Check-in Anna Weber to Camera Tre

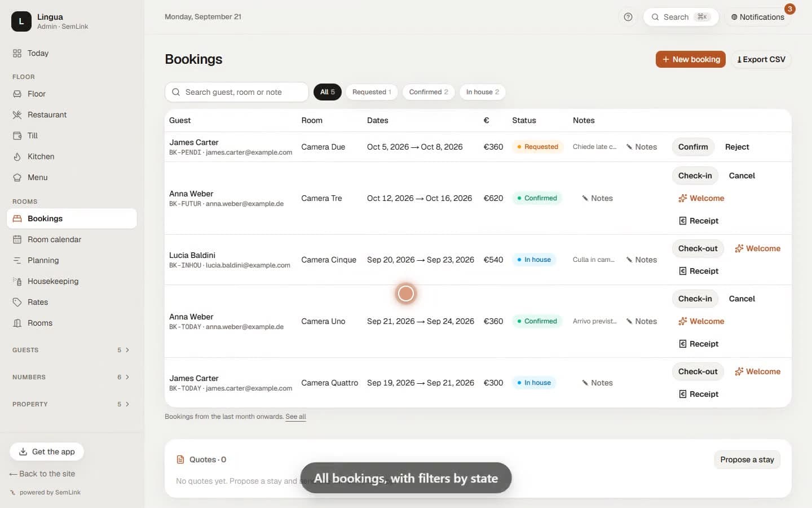point(695,176)
